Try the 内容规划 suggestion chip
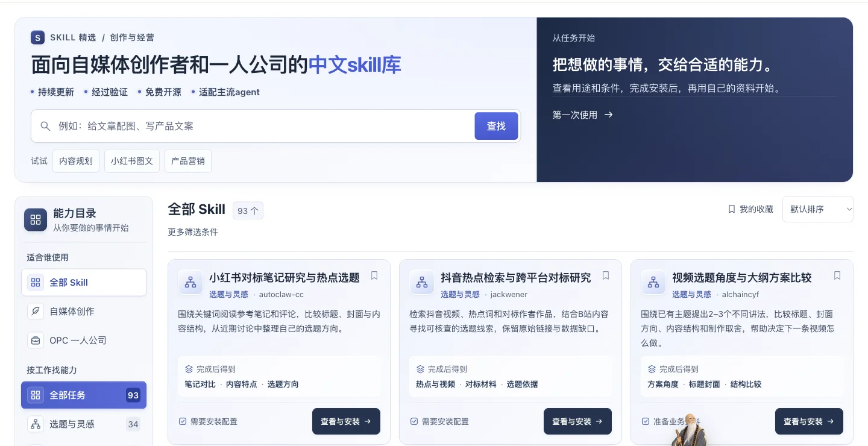The image size is (868, 446). 76,161
